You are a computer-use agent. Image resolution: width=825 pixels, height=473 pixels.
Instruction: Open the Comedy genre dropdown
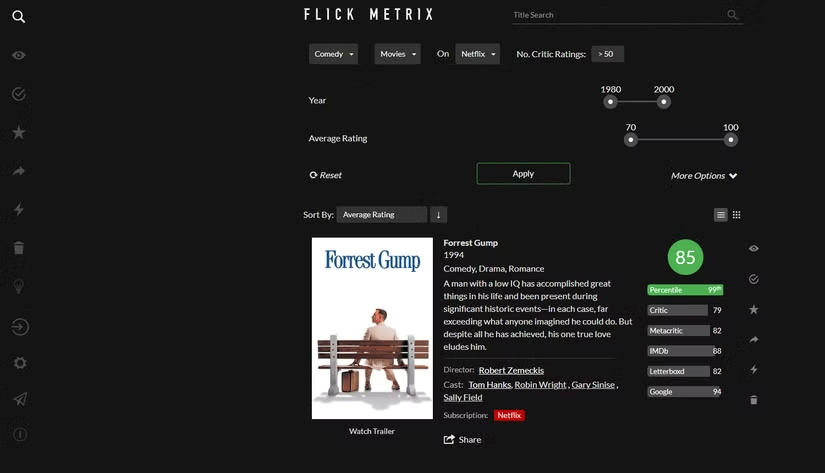pos(334,54)
